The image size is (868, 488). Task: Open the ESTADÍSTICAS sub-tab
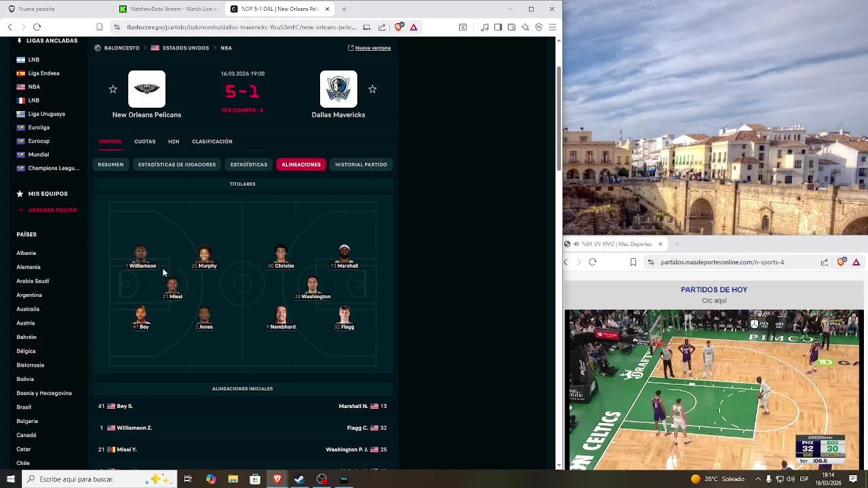pyautogui.click(x=249, y=165)
